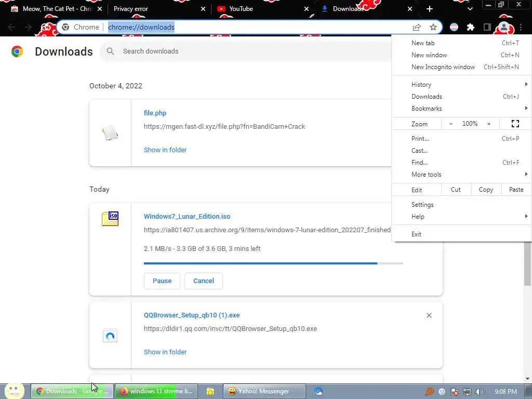This screenshot has width=532, height=399.
Task: Select Cast... menu item
Action: point(462,150)
